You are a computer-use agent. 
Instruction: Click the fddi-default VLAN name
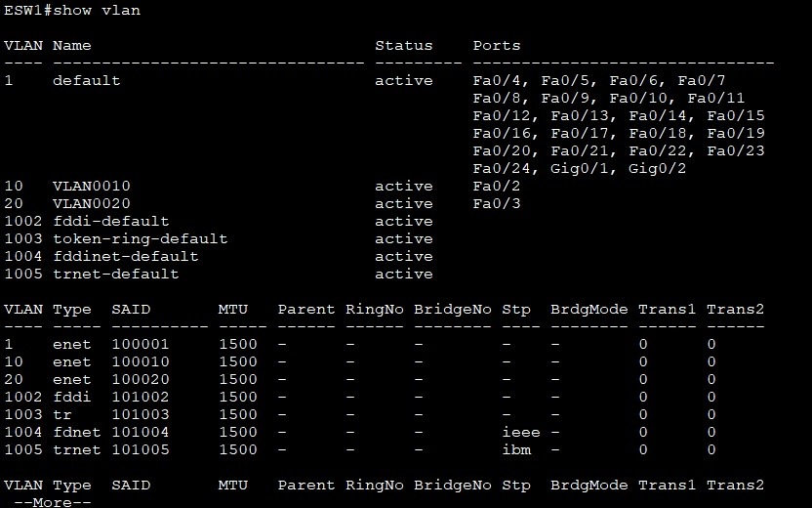110,221
